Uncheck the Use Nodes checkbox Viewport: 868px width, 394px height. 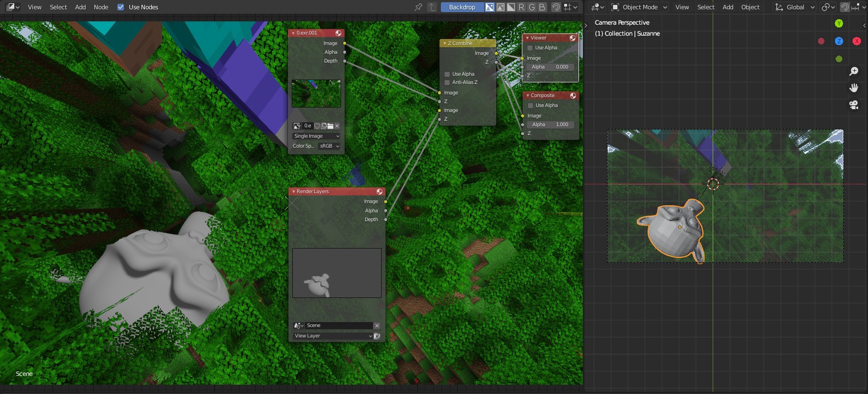pyautogui.click(x=121, y=7)
